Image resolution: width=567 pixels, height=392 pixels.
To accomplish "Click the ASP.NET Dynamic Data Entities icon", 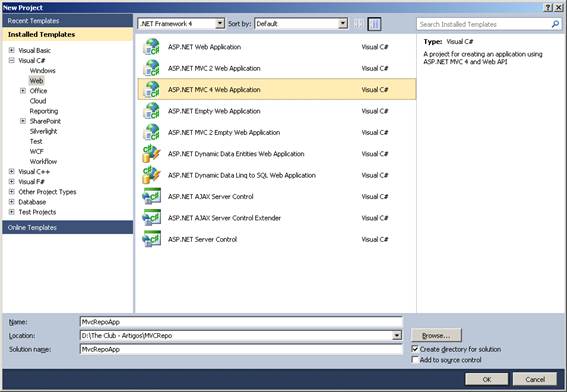I will click(x=151, y=154).
